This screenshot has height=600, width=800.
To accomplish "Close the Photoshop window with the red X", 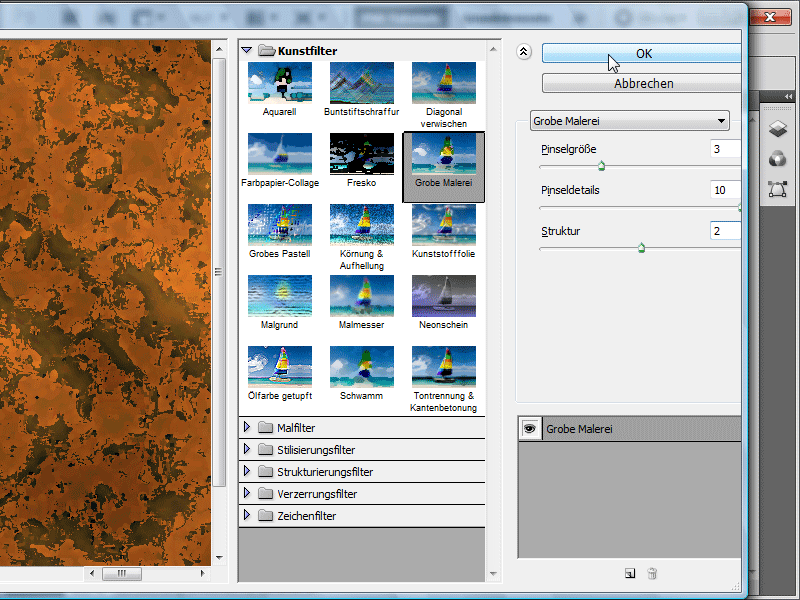I will click(x=770, y=17).
